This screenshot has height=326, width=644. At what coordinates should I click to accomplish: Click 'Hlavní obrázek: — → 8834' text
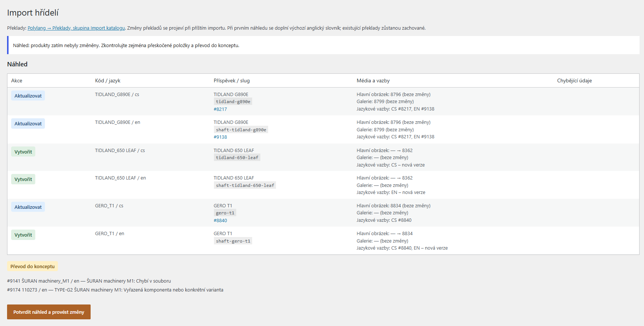385,234
